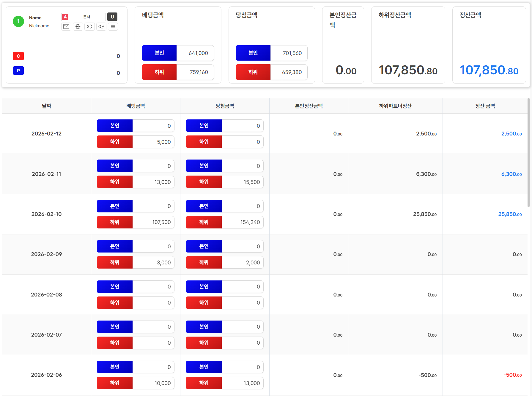Click the green level 1 circle
Image resolution: width=532 pixels, height=396 pixels.
pos(18,21)
